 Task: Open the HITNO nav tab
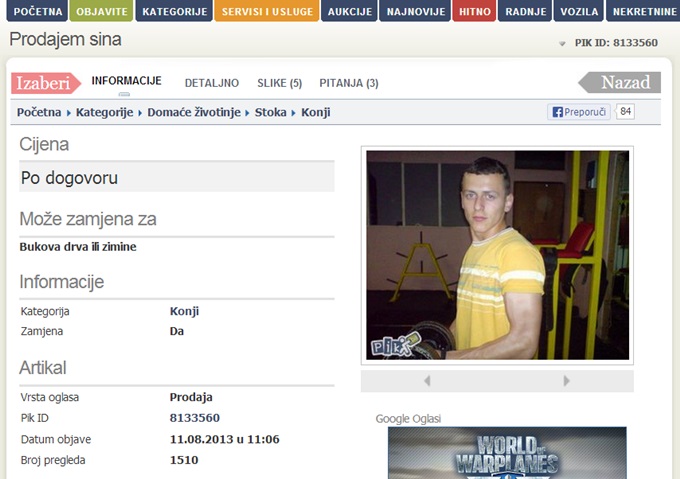474,11
